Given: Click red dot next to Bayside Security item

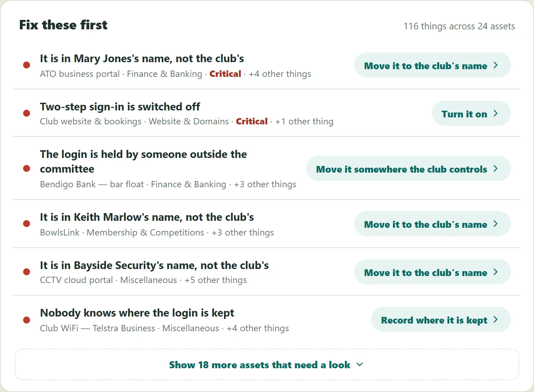Looking at the screenshot, I should pos(27,272).
